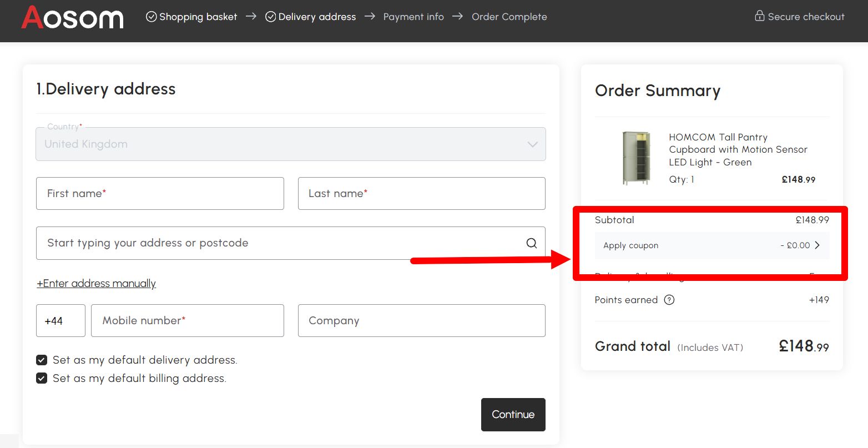The width and height of the screenshot is (868, 448).
Task: Click the Country dropdown chevron arrow
Action: pyautogui.click(x=532, y=144)
